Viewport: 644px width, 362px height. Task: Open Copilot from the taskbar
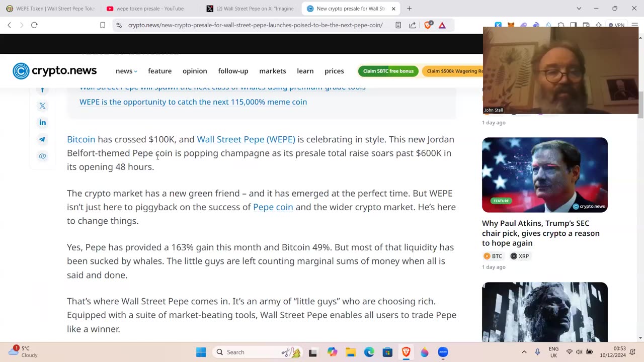tap(332, 352)
